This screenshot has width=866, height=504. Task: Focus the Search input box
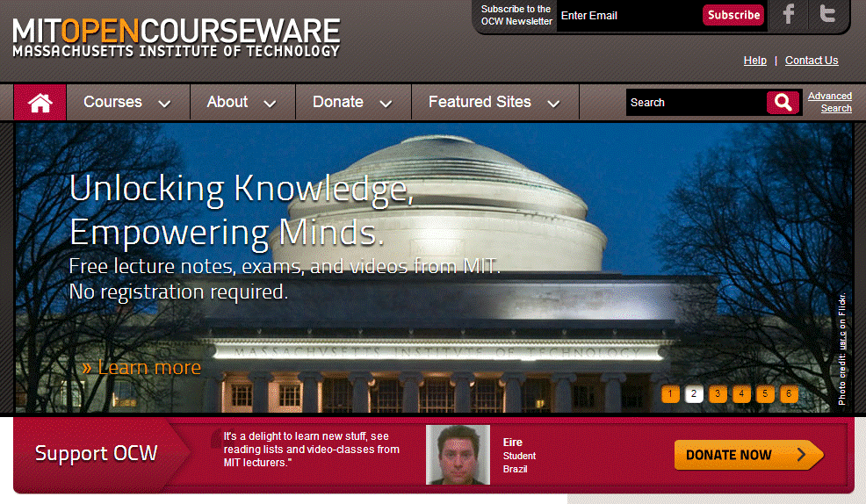pos(696,102)
